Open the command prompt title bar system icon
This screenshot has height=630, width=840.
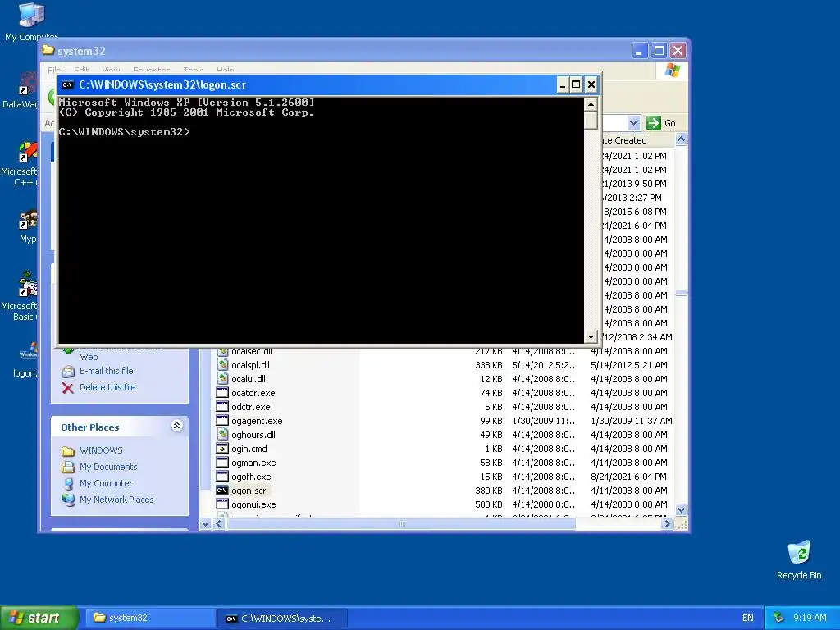[x=67, y=84]
